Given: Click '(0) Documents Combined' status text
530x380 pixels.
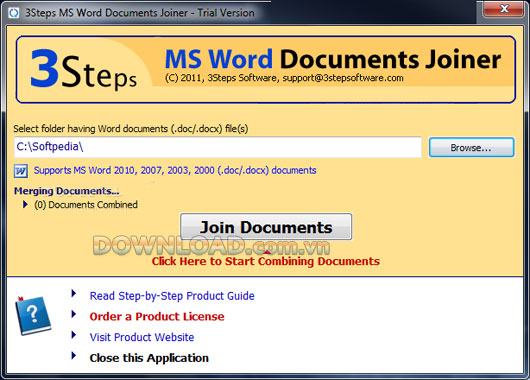Looking at the screenshot, I should point(86,205).
